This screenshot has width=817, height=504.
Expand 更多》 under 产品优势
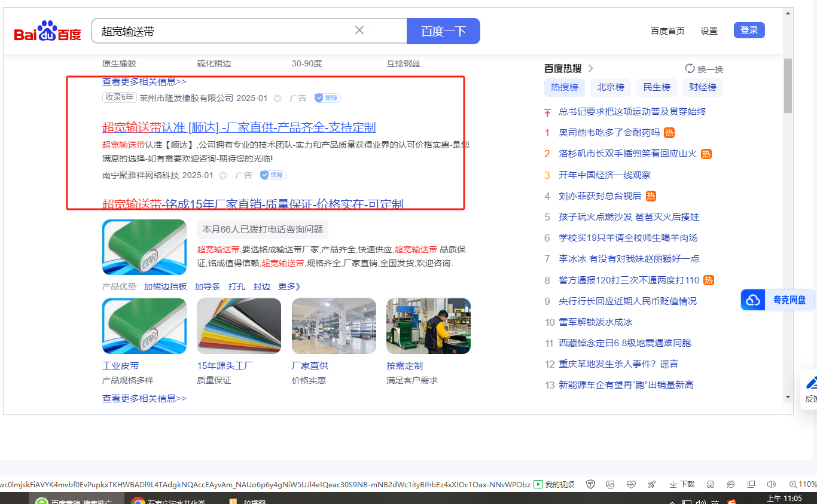pos(289,286)
